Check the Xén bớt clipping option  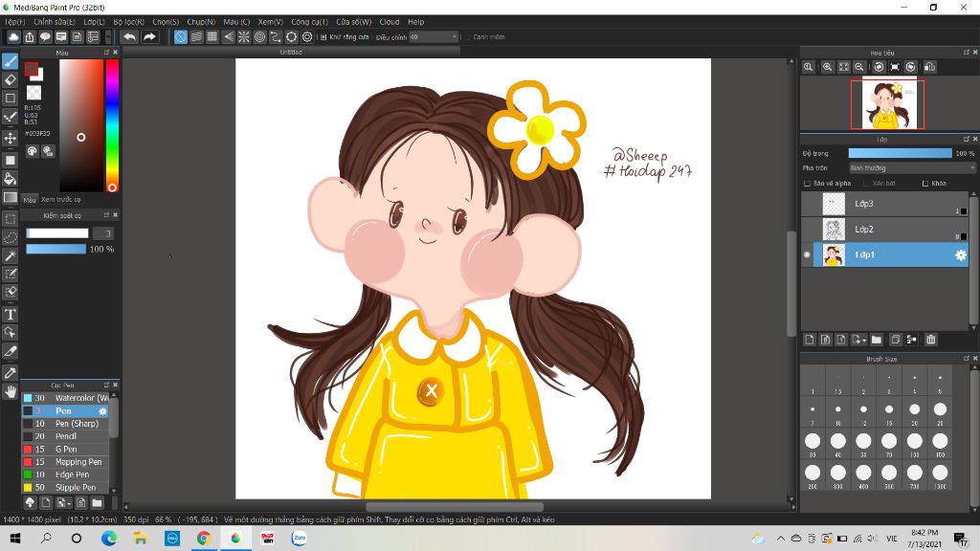pyautogui.click(x=866, y=184)
